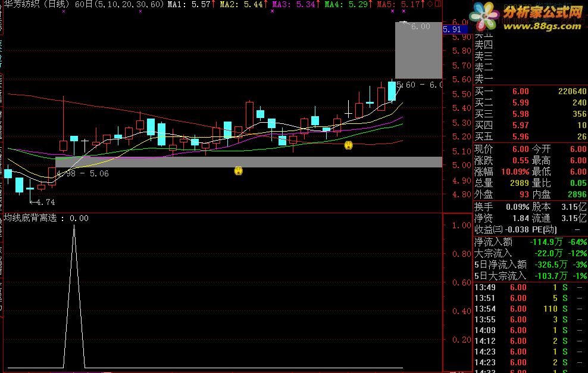
Task: Click the 220640 bid volume value
Action: click(x=573, y=91)
